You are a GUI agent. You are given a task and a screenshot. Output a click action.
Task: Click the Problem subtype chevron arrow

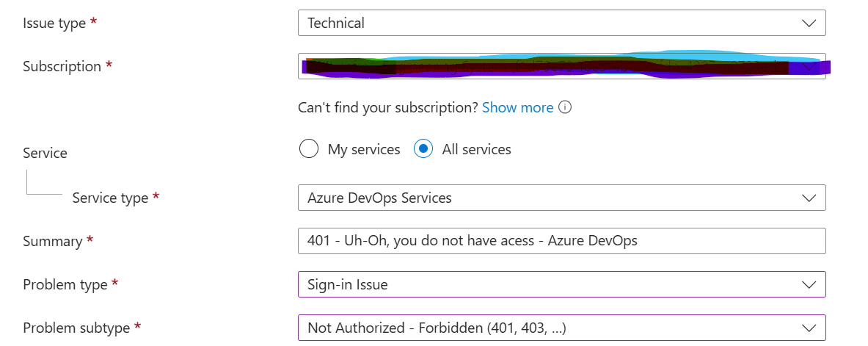809,328
